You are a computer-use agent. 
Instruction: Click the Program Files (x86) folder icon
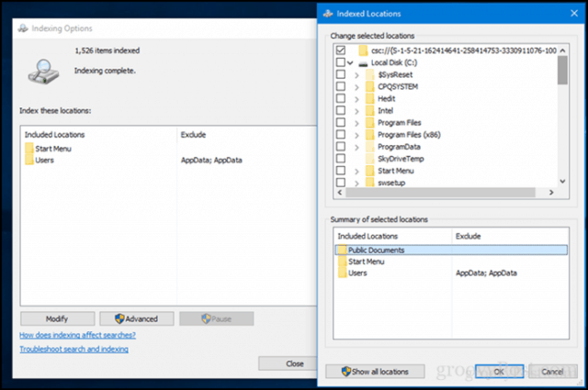point(370,135)
